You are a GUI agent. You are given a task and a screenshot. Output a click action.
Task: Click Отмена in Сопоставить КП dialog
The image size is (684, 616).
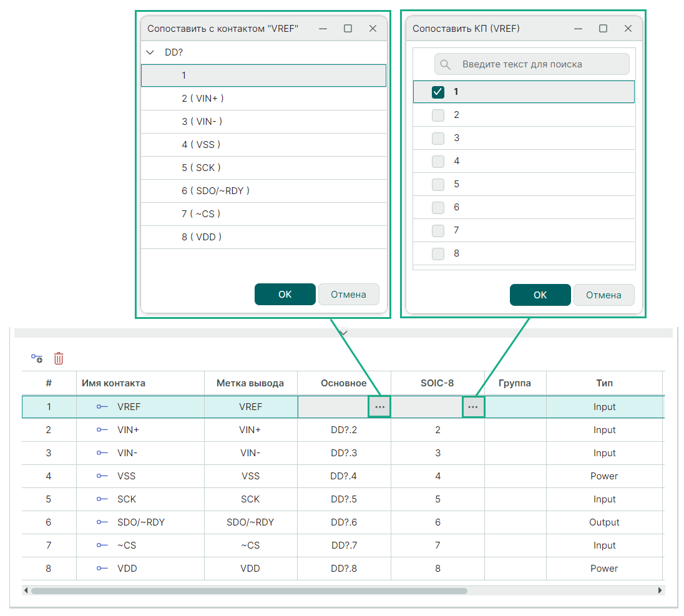(603, 295)
